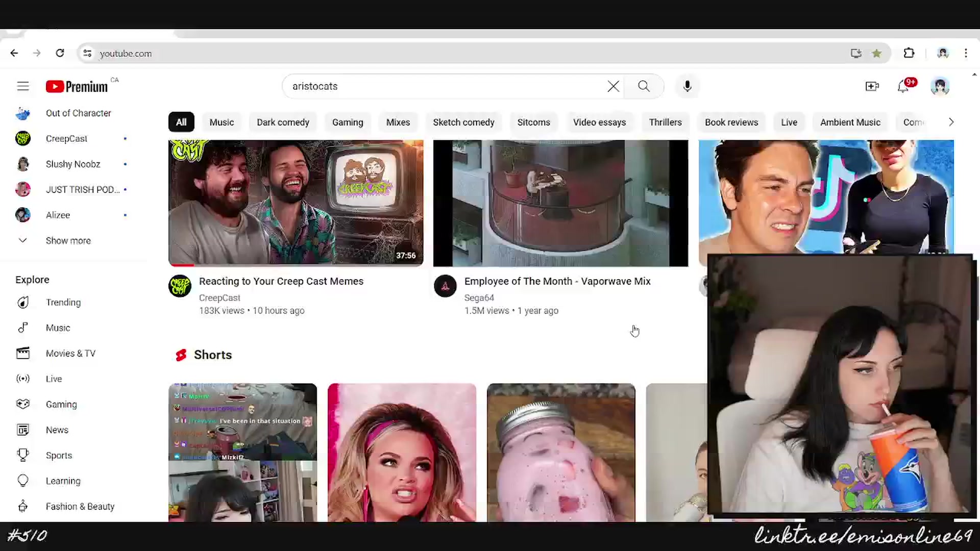Viewport: 980px width, 551px height.
Task: Select the Thrillers filter chip
Action: (665, 122)
